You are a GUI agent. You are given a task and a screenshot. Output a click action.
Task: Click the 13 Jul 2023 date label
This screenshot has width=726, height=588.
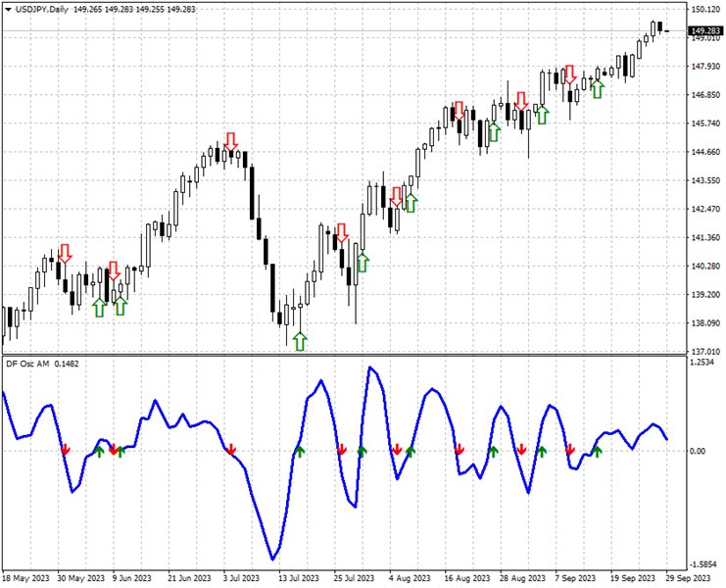(x=299, y=578)
